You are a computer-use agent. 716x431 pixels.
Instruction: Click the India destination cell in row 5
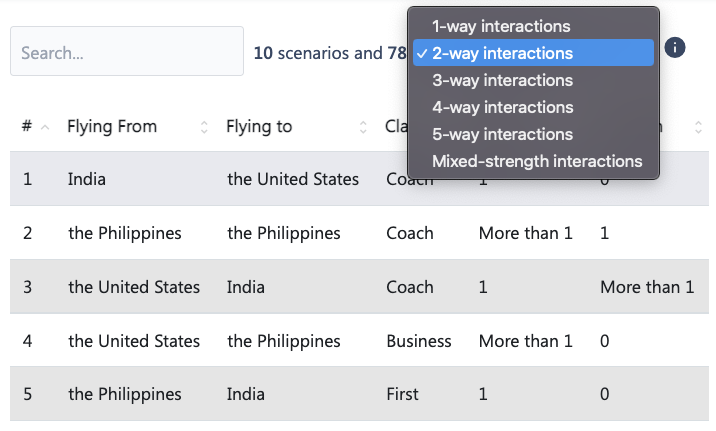point(246,394)
